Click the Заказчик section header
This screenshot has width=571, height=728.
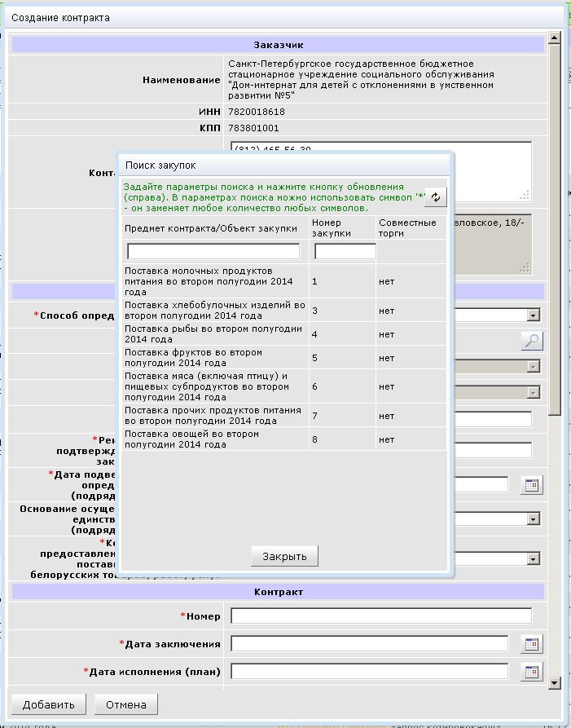tap(278, 45)
